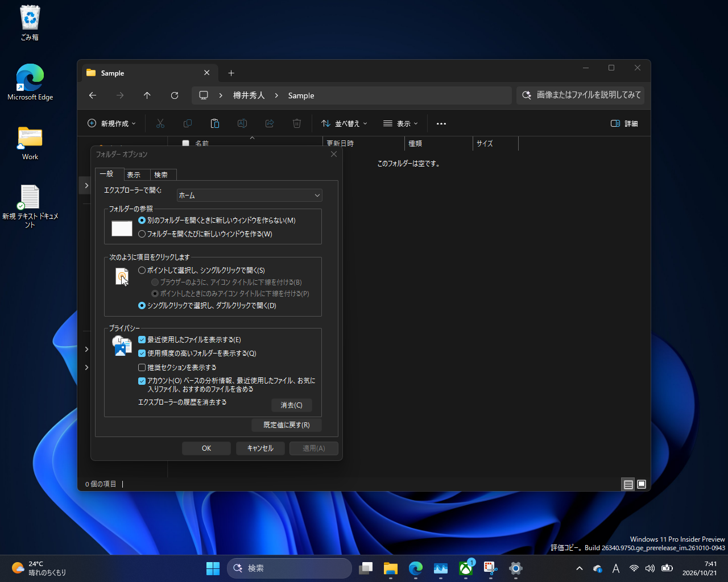Open the three-dots See more menu
Image resolution: width=728 pixels, height=582 pixels.
441,123
